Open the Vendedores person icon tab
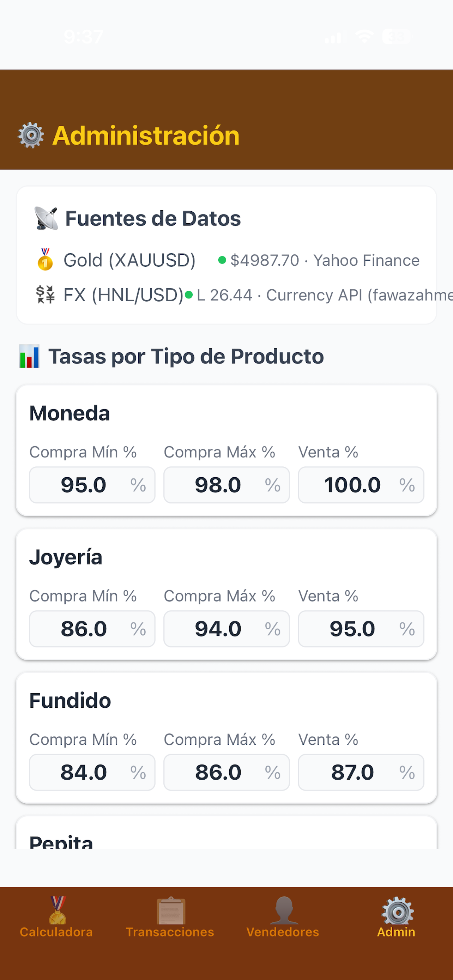 click(283, 917)
